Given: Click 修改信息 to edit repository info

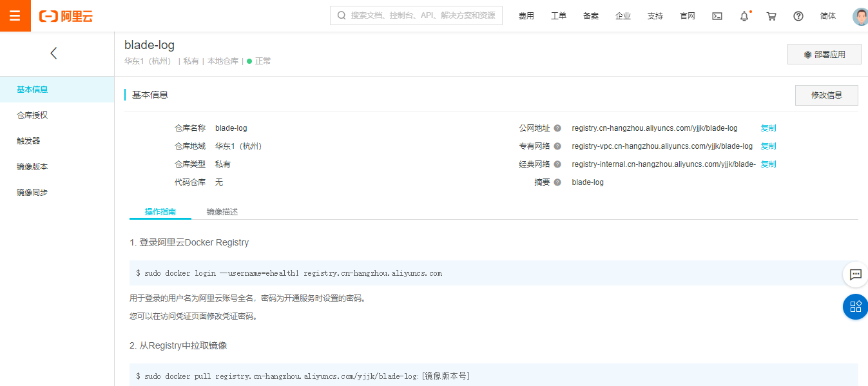Looking at the screenshot, I should pyautogui.click(x=826, y=95).
